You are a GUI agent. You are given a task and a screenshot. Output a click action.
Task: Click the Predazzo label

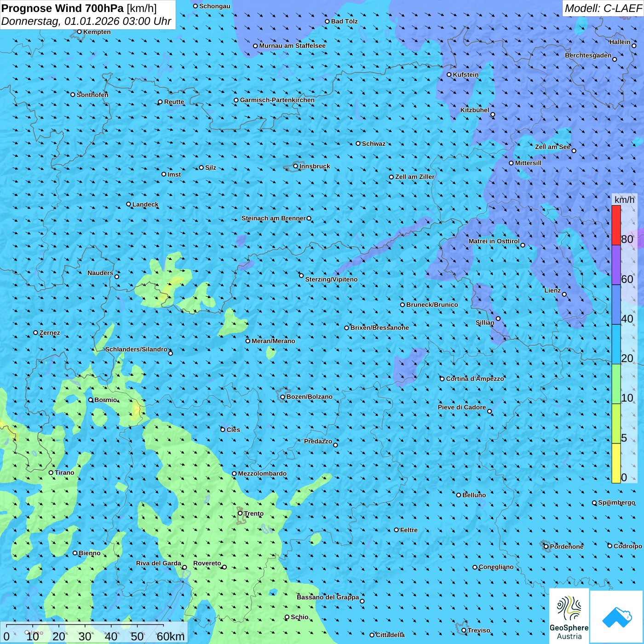click(x=318, y=441)
